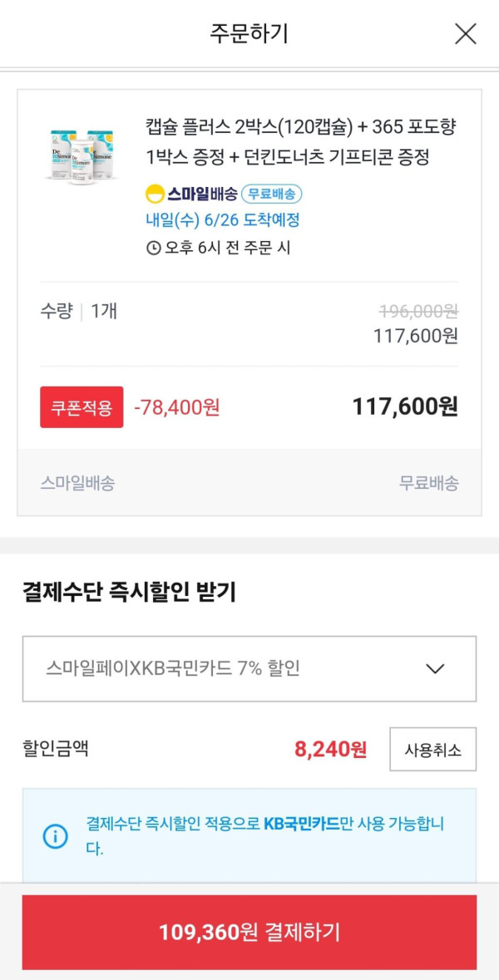Image resolution: width=499 pixels, height=980 pixels.
Task: Close the 주문하기 order page
Action: coord(465,34)
